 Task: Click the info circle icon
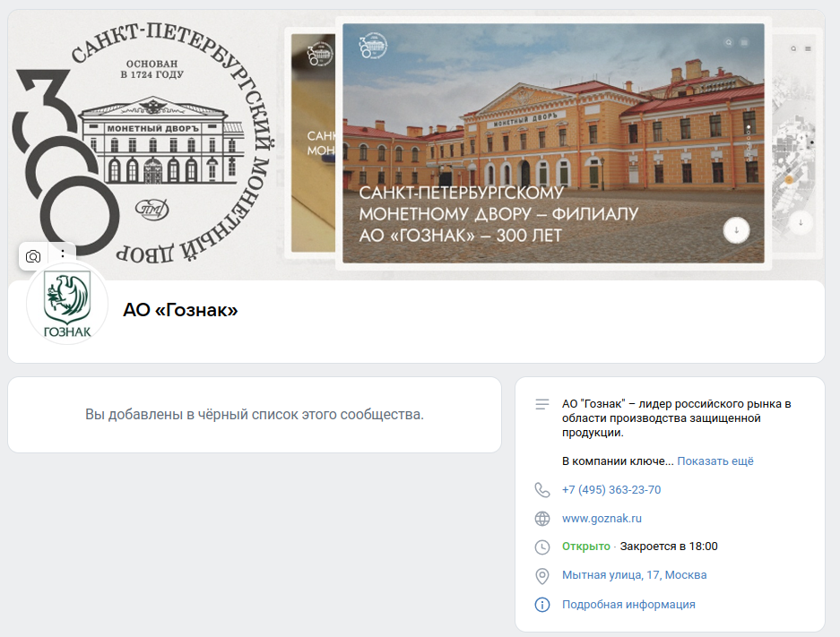[542, 605]
